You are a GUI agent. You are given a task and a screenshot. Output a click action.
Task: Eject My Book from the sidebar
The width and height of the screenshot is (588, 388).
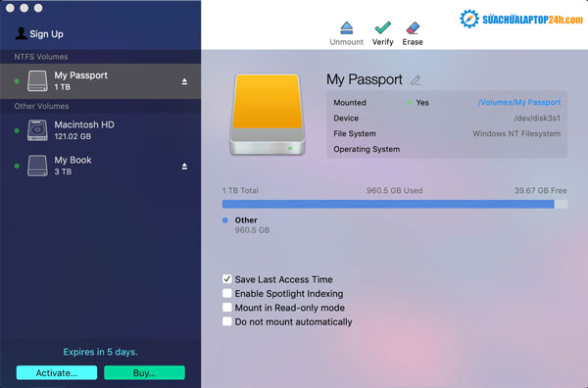coord(184,166)
